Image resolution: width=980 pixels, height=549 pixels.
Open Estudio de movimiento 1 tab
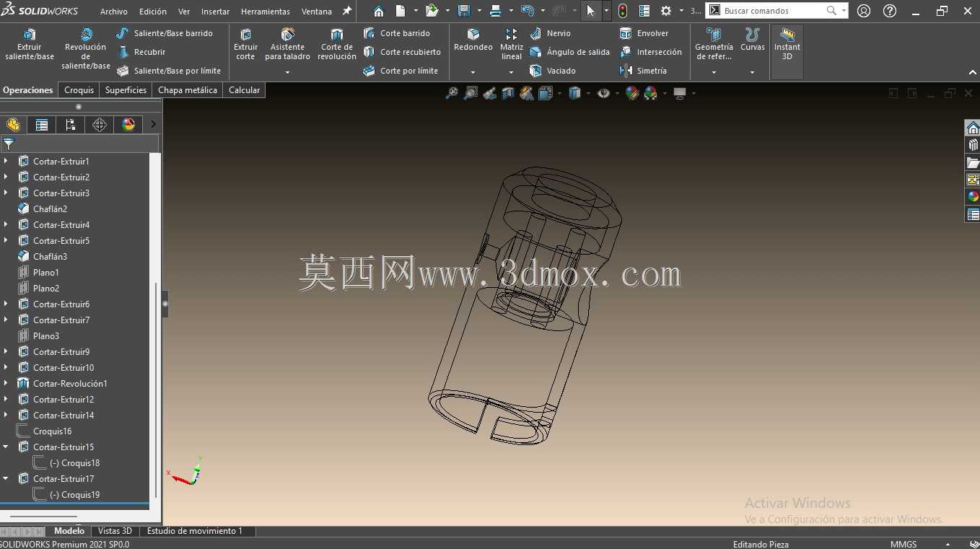pyautogui.click(x=195, y=531)
